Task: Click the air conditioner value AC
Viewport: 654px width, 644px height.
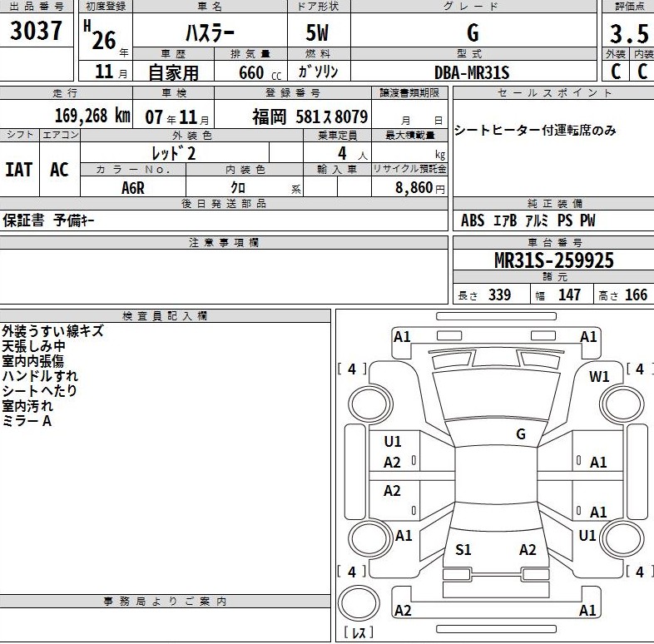Action: (x=59, y=170)
